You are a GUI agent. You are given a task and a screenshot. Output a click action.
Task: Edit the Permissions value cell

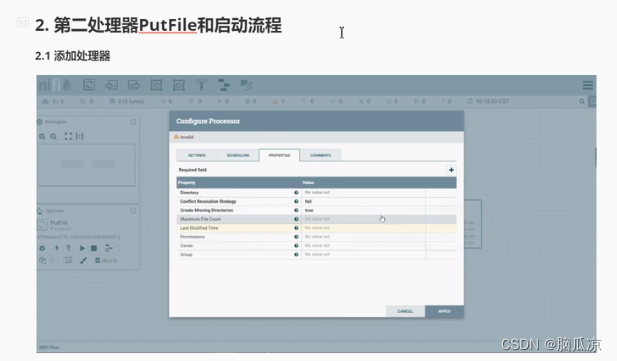pos(363,237)
